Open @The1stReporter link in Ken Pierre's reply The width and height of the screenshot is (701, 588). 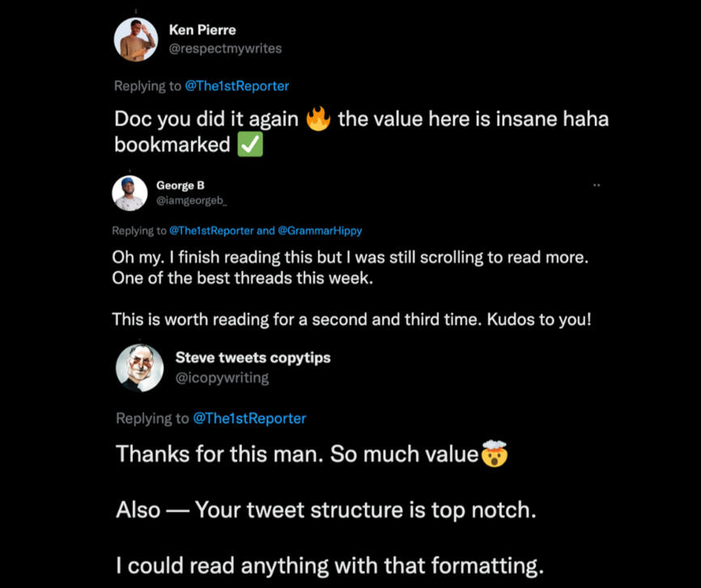(x=237, y=86)
